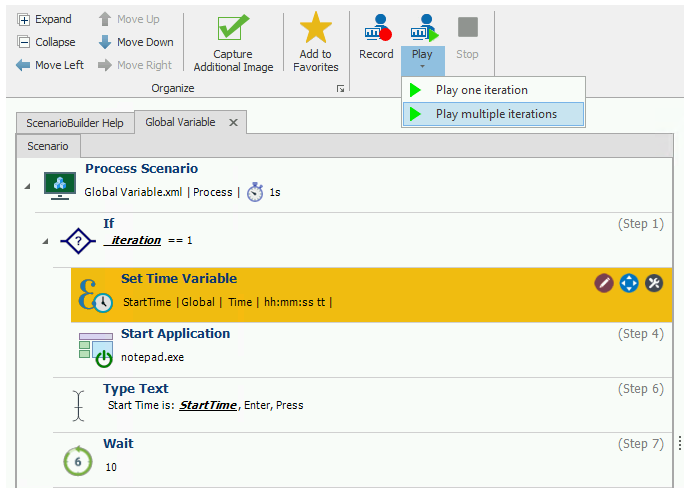The height and width of the screenshot is (492, 688).
Task: Open the Play dropdown arrow
Action: 422,67
